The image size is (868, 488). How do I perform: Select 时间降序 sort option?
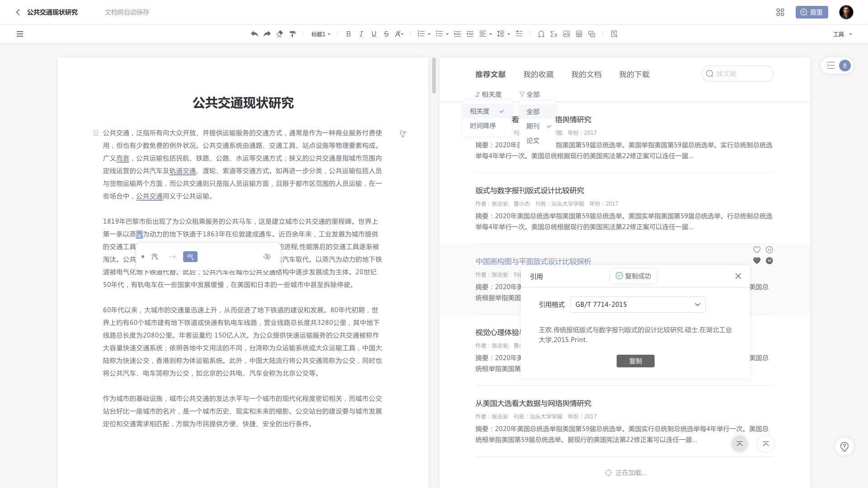[487, 126]
